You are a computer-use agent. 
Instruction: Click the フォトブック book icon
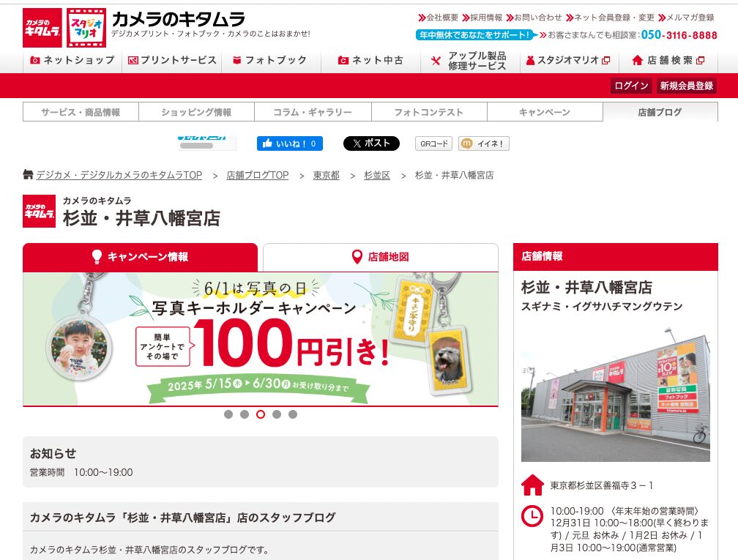(x=236, y=60)
